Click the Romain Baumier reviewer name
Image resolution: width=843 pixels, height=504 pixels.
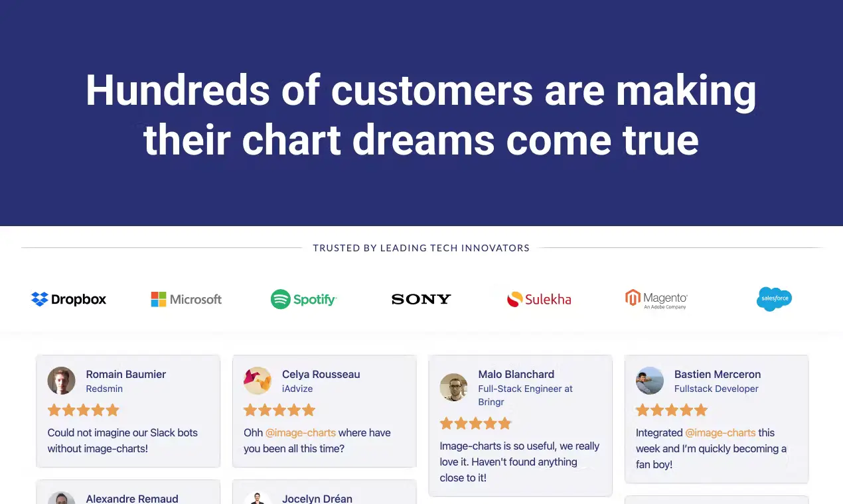point(126,374)
